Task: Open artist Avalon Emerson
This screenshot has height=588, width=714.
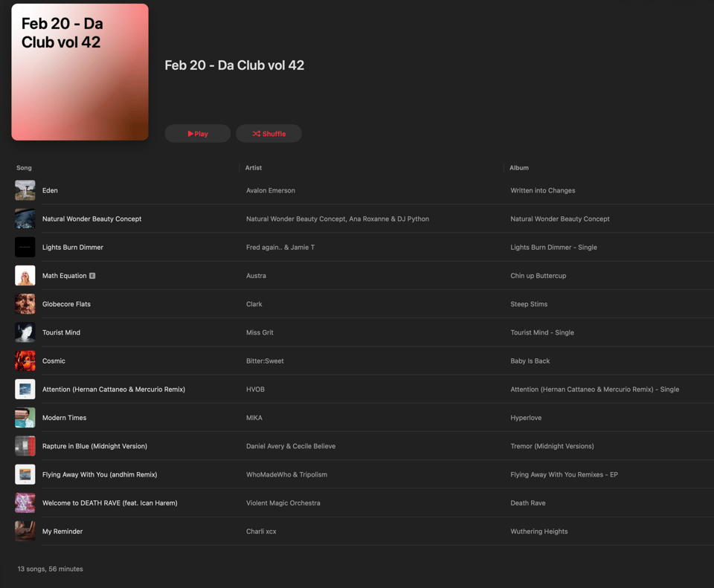Action: point(271,190)
